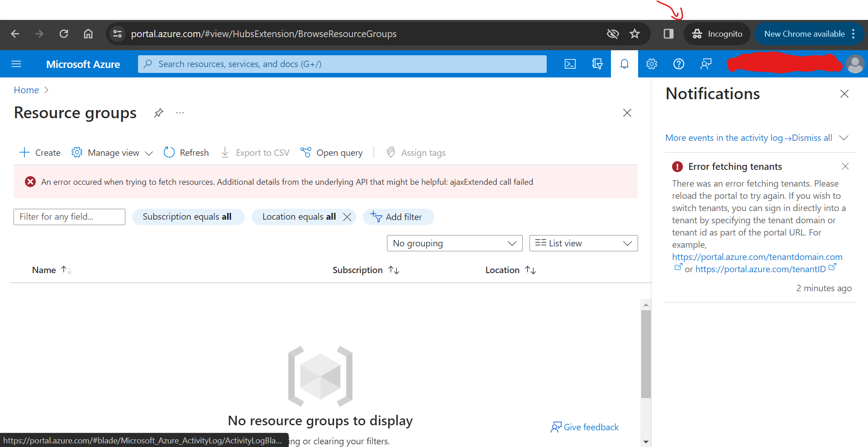Image resolution: width=868 pixels, height=447 pixels.
Task: Click Chrome three-dot menu
Action: tap(854, 34)
